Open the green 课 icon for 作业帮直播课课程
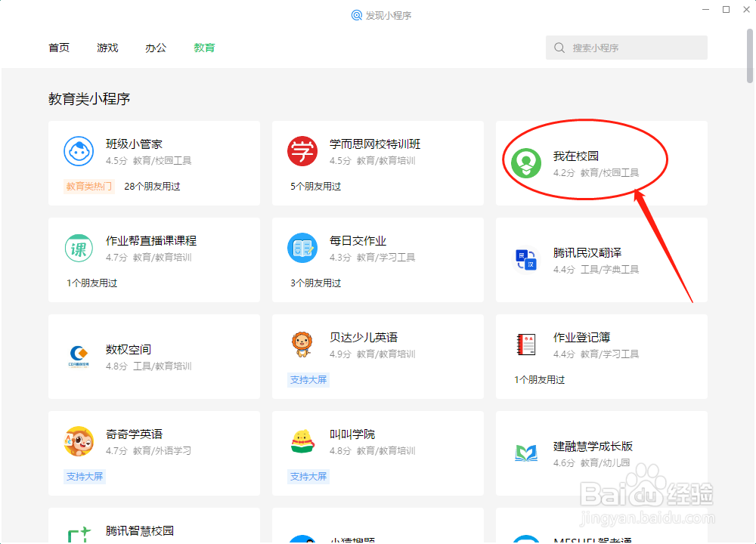Viewport: 756px width, 544px height. tap(79, 248)
